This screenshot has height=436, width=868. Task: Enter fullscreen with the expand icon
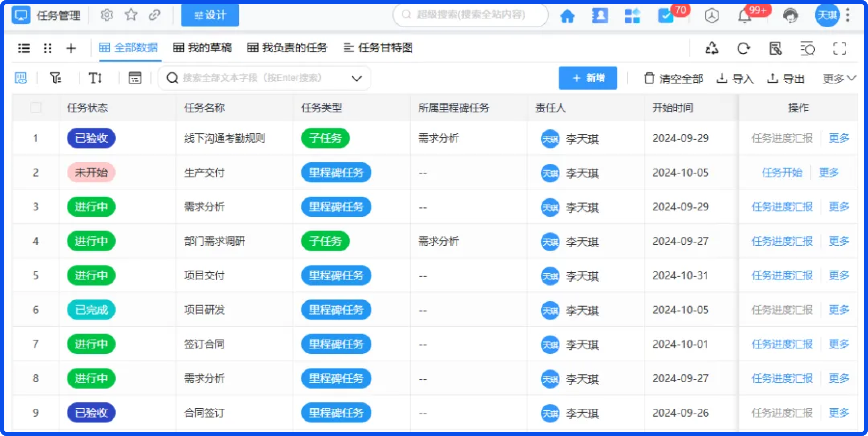coord(839,48)
